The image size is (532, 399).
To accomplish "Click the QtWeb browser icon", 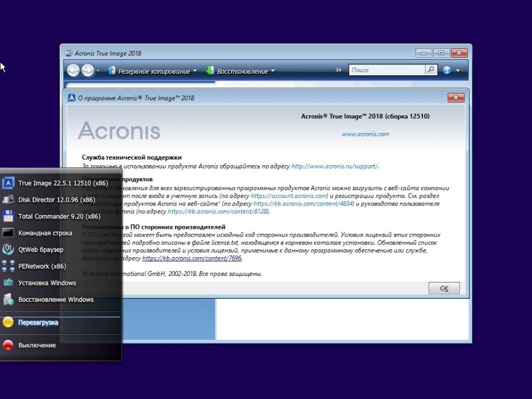I will (x=8, y=249).
